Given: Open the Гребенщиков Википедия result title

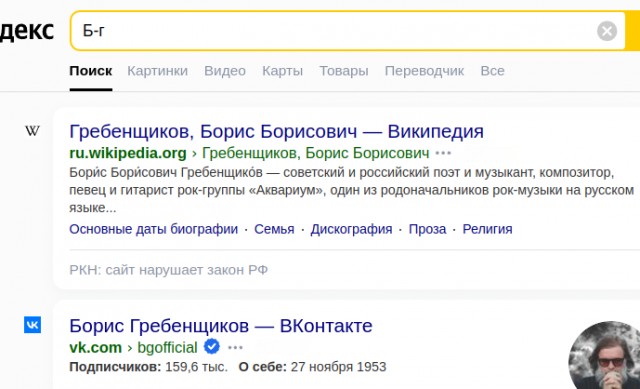Looking at the screenshot, I should click(276, 131).
